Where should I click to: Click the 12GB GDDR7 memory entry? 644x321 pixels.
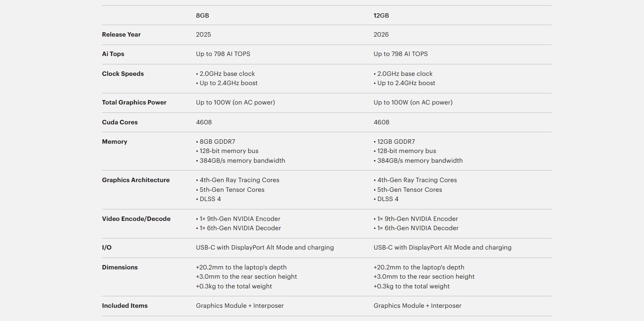[x=396, y=142]
